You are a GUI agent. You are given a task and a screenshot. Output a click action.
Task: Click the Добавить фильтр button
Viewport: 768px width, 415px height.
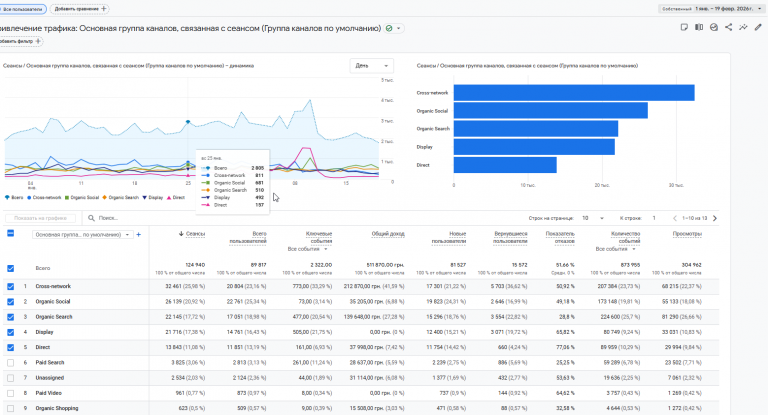click(x=18, y=42)
